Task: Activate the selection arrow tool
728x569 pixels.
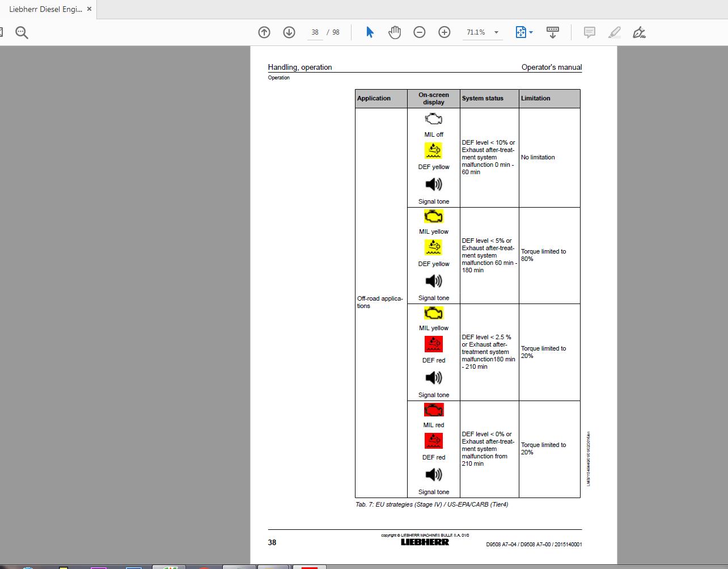Action: pos(369,32)
